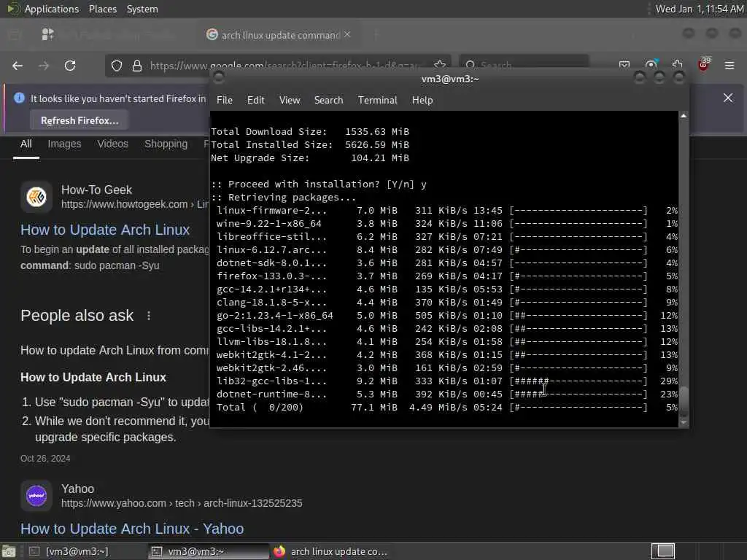Open the System menu
This screenshot has width=747, height=560.
coord(142,9)
